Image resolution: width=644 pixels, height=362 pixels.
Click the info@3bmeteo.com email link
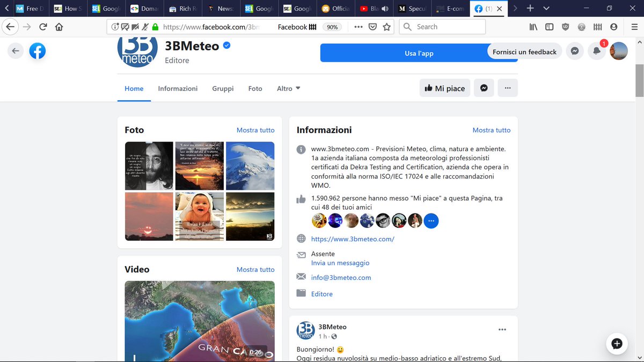[341, 277]
